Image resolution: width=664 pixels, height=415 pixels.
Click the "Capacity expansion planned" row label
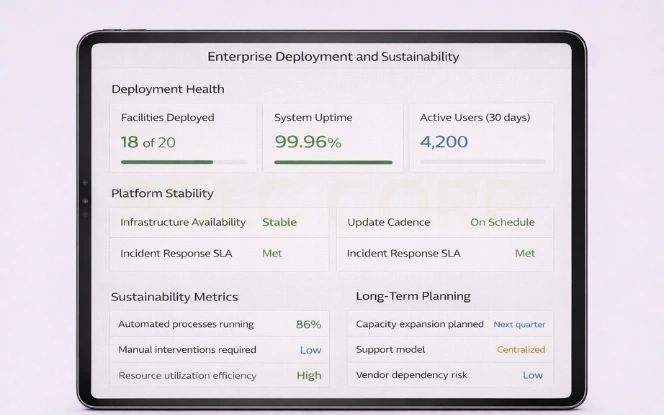420,324
